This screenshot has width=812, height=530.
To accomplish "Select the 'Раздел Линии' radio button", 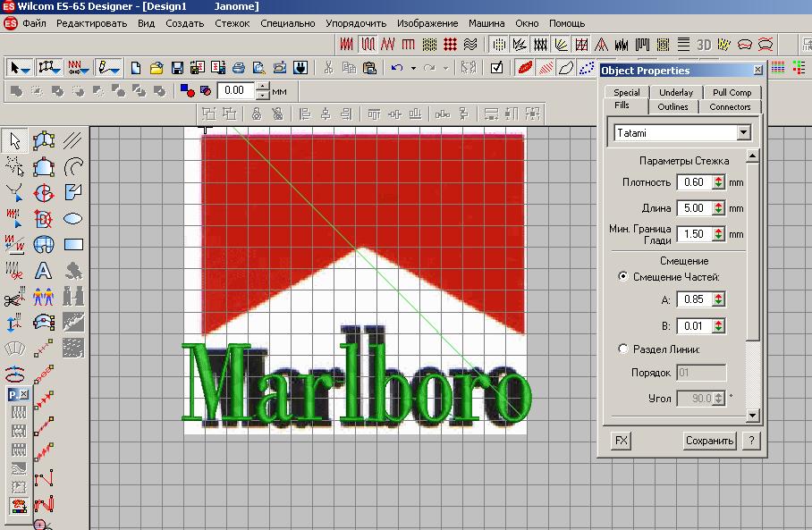I will tap(623, 349).
